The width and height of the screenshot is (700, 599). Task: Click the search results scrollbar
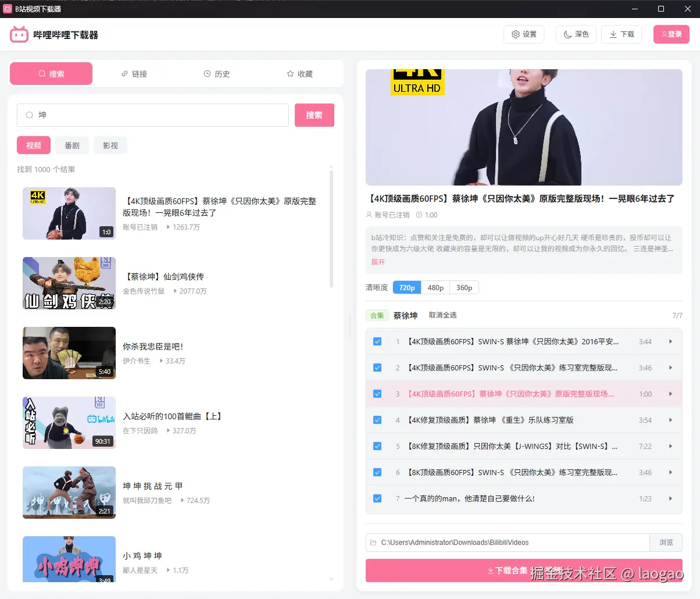[331, 229]
